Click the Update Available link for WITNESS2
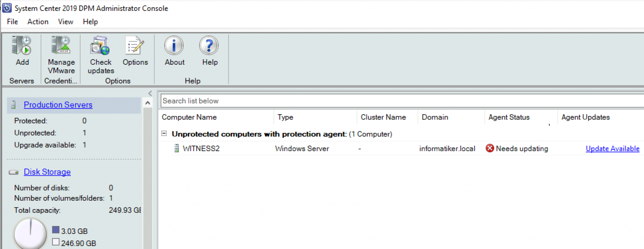 [x=612, y=148]
